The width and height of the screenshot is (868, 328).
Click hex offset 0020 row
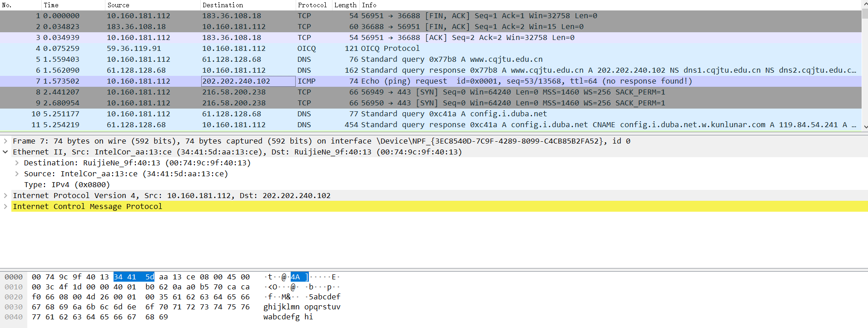pos(14,297)
